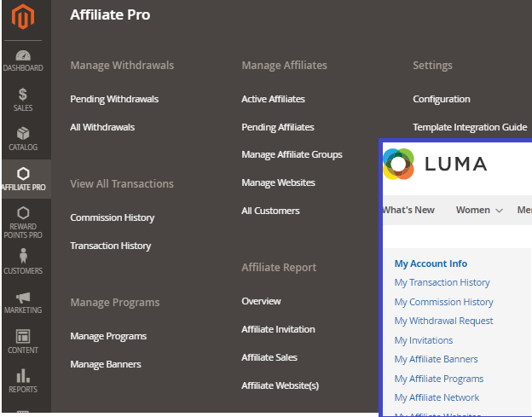
Task: Click the Luma logo in storefront
Action: click(435, 164)
